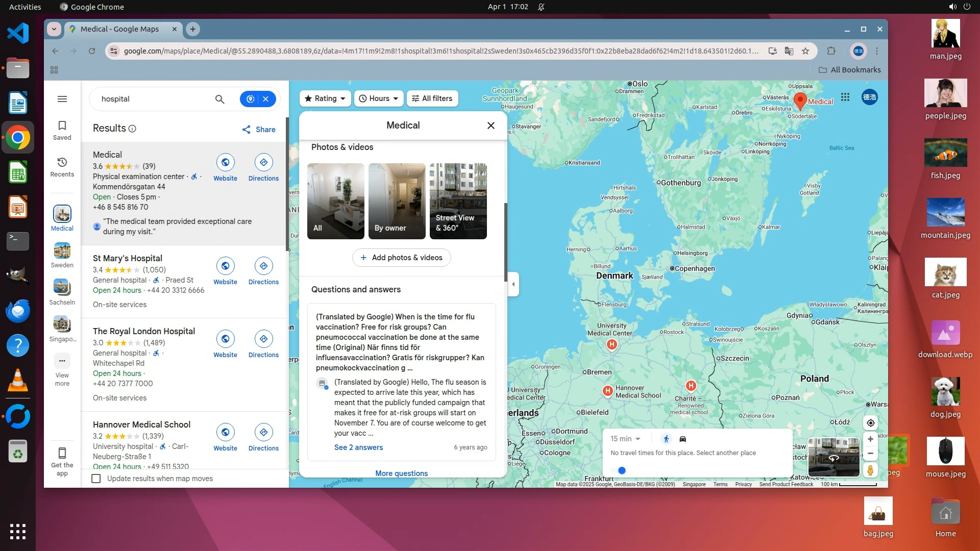Click the show-my-location target icon
The height and width of the screenshot is (551, 980).
(x=871, y=422)
